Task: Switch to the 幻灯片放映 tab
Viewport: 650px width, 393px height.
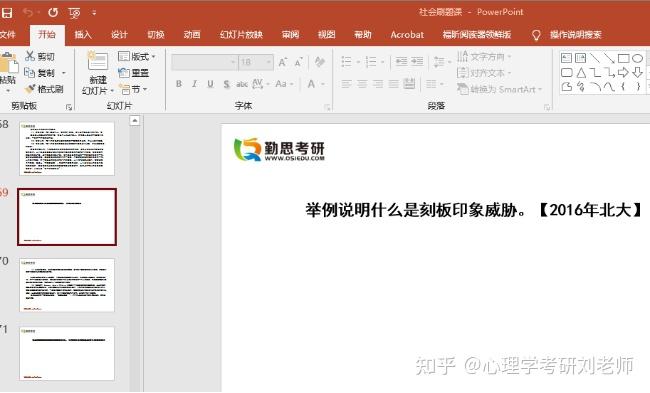Action: 241,34
